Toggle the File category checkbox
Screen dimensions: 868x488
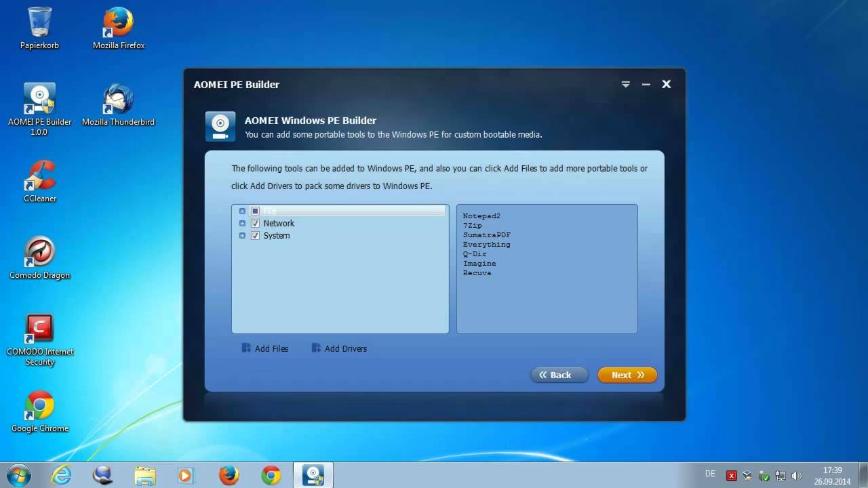[255, 211]
